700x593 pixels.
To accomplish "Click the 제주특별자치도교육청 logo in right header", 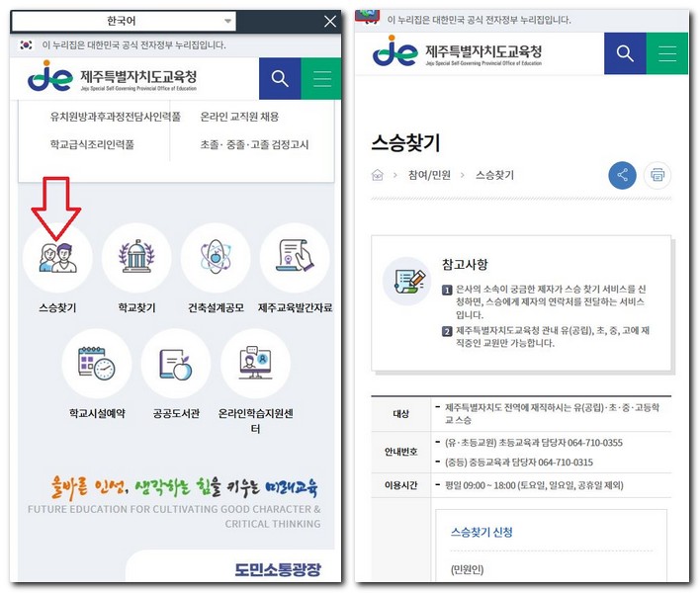I will pyautogui.click(x=457, y=52).
